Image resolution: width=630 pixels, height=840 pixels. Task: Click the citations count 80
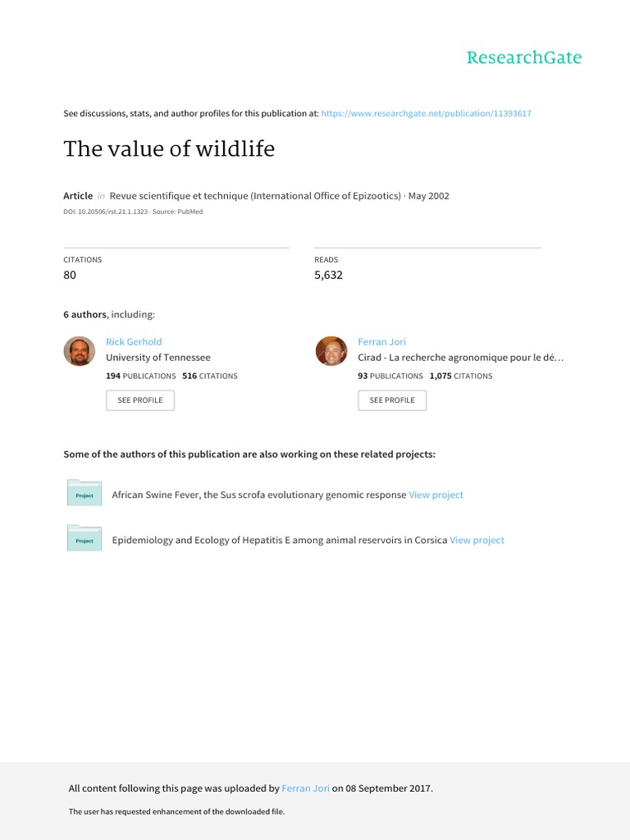tap(70, 275)
